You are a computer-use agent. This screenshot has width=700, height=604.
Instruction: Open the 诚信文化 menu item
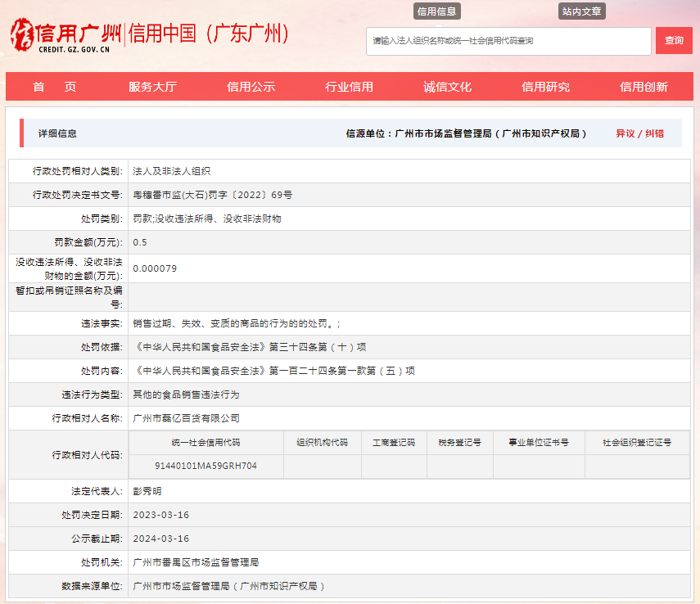click(447, 87)
